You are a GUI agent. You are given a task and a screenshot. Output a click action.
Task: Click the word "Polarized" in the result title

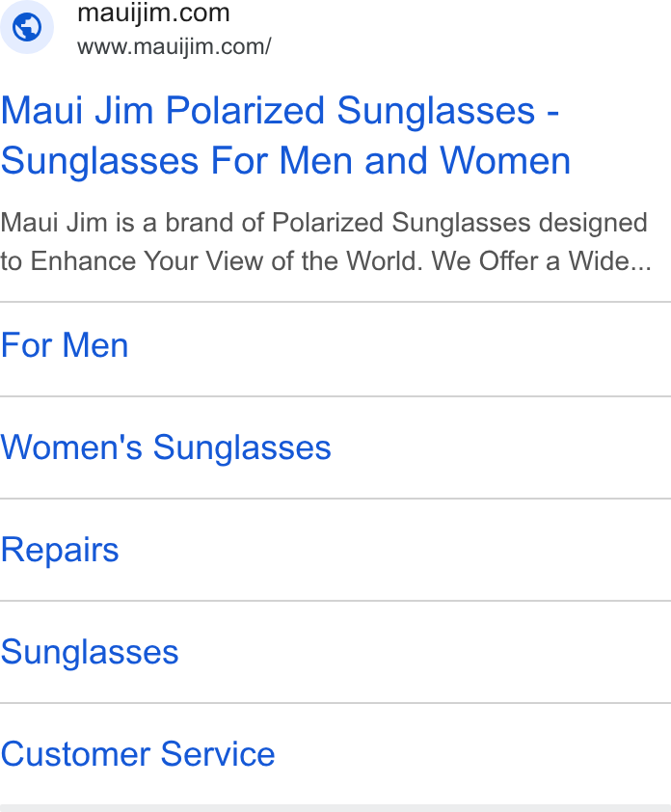coord(245,111)
